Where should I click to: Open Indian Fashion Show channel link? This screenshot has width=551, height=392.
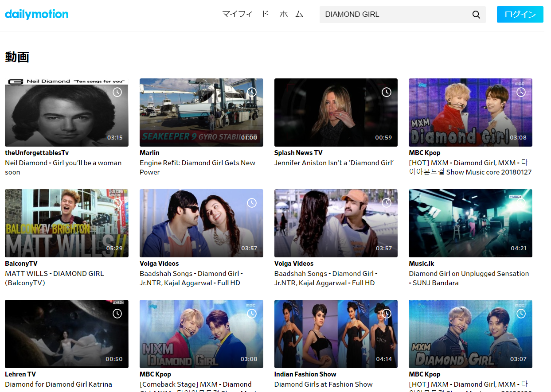click(x=305, y=374)
